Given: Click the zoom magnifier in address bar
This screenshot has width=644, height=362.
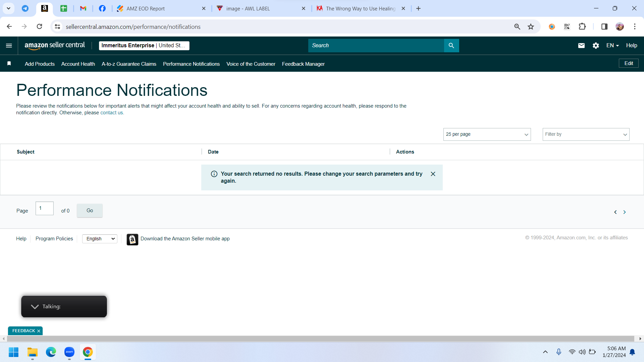Looking at the screenshot, I should [x=517, y=26].
